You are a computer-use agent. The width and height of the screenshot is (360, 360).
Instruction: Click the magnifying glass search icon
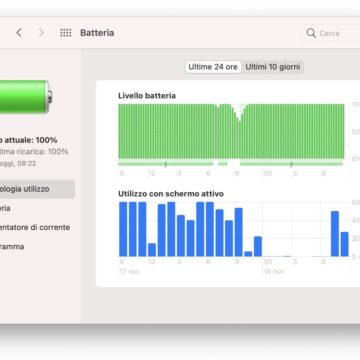(x=311, y=33)
